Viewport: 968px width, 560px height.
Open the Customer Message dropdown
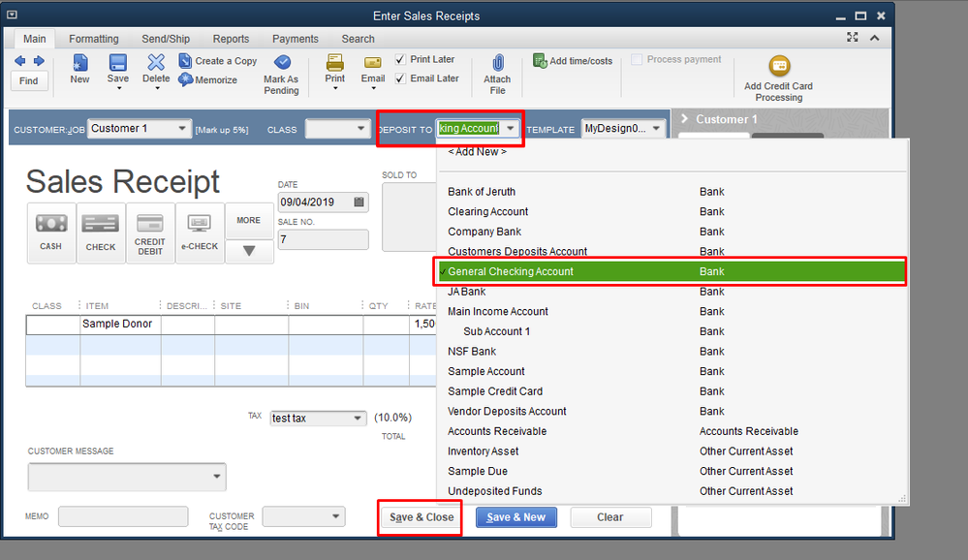click(x=217, y=477)
